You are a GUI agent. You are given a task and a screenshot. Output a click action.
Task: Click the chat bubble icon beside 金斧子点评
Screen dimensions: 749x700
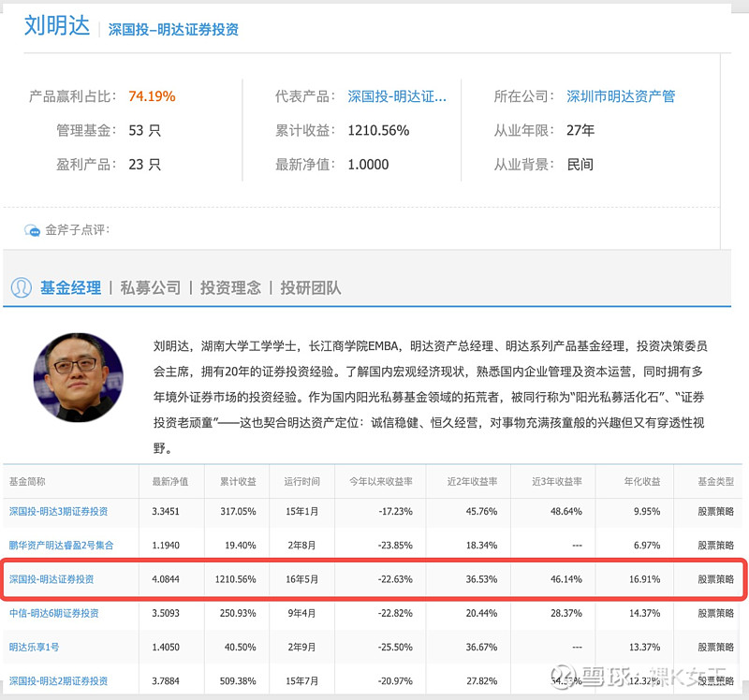pos(32,230)
